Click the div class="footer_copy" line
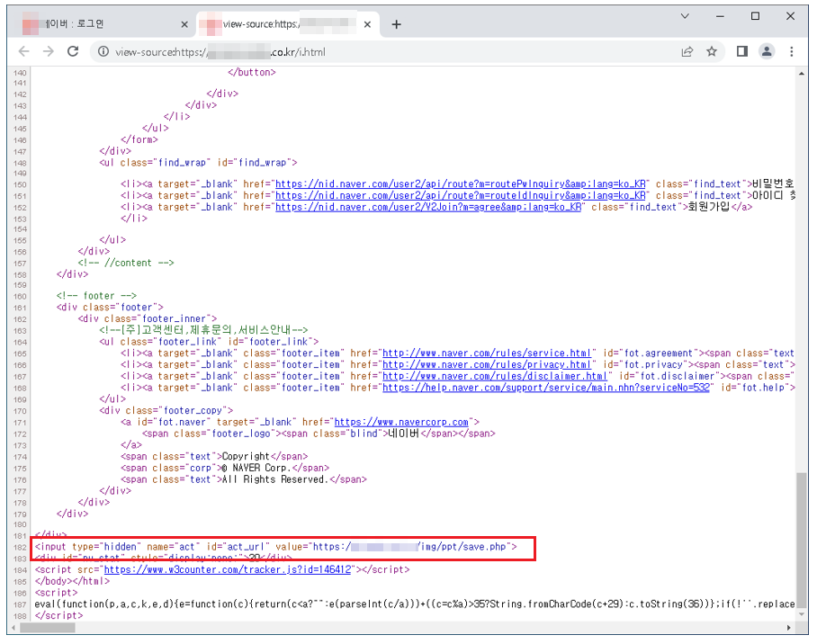817x644 pixels. tap(166, 410)
